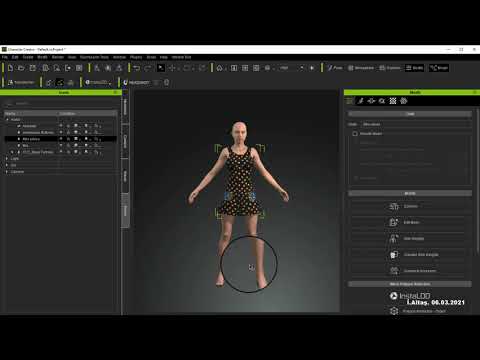
Task: Activate the Select arrow tool
Action: pyautogui.click(x=161, y=68)
